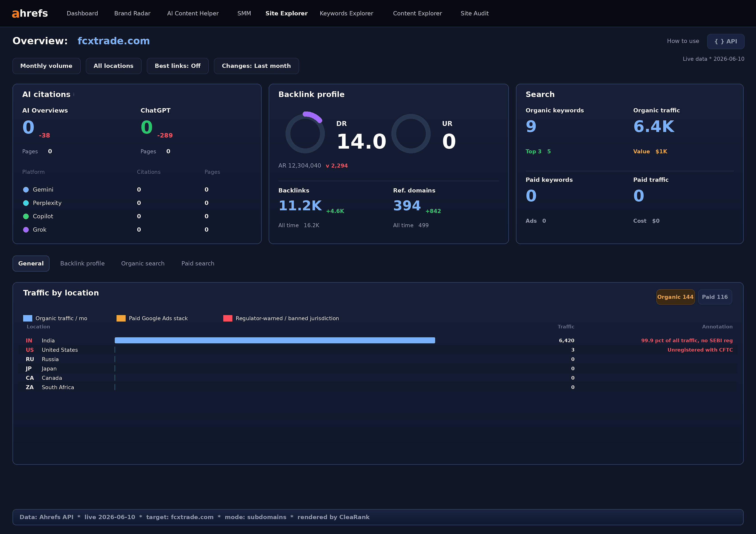
Task: Select the Paid 116 toggle
Action: pyautogui.click(x=715, y=297)
